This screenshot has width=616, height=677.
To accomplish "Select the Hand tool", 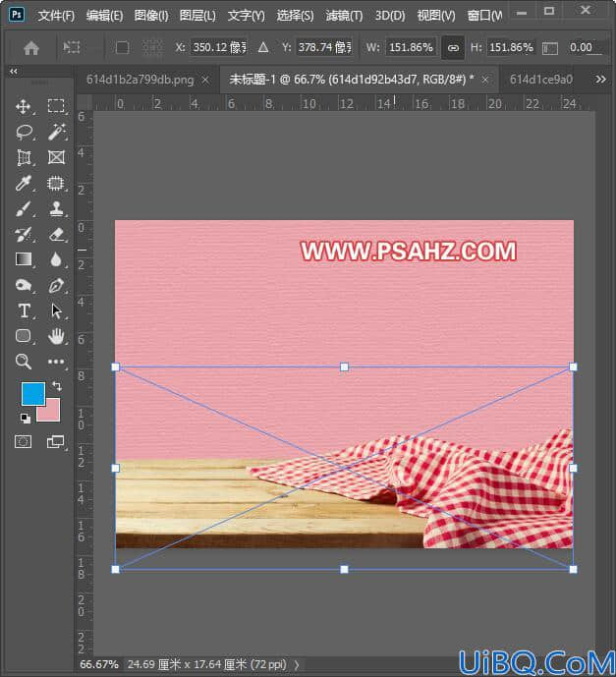I will point(57,336).
